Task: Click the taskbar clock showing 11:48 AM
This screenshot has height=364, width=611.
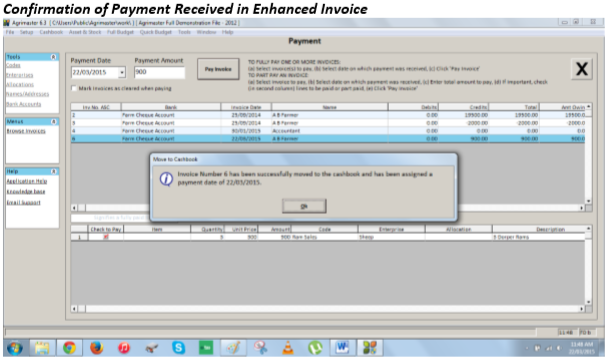Action: click(581, 345)
